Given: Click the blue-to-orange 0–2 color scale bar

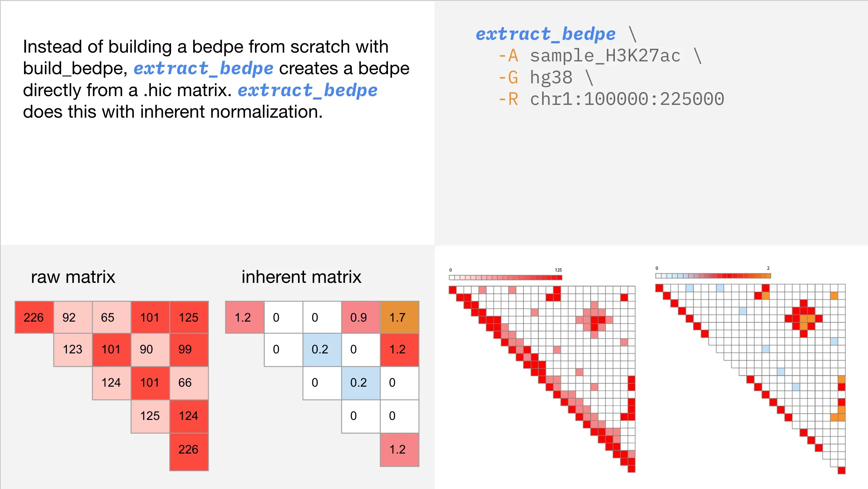Looking at the screenshot, I should pyautogui.click(x=713, y=276).
